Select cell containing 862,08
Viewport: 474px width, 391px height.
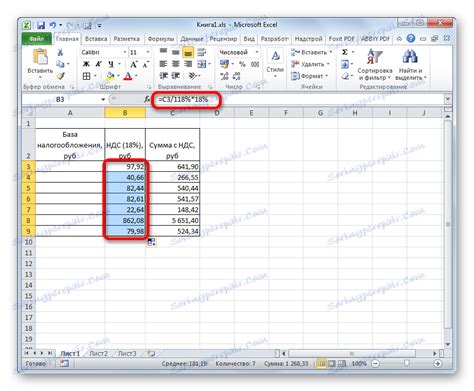[125, 220]
